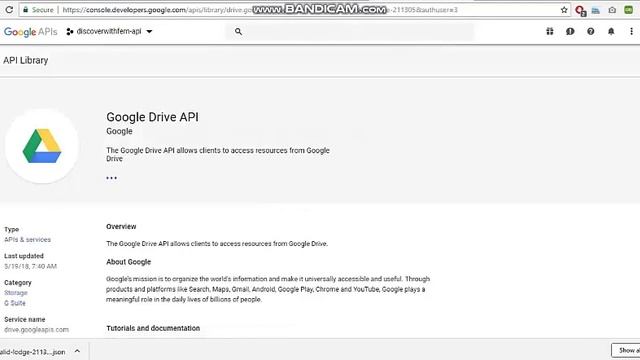Click the project hexagon icon

[x=70, y=31]
